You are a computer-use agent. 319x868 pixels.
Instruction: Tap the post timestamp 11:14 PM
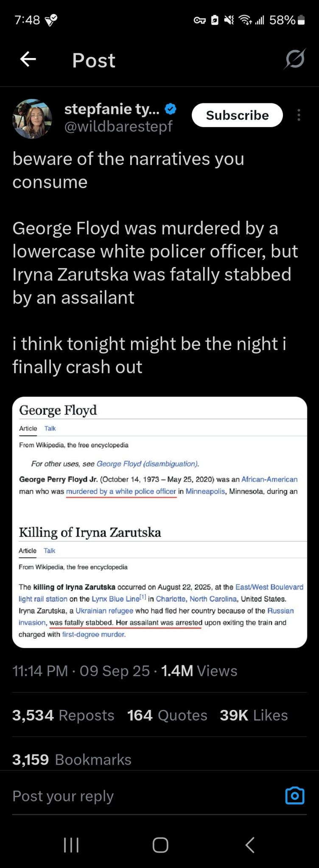pyautogui.click(x=40, y=671)
